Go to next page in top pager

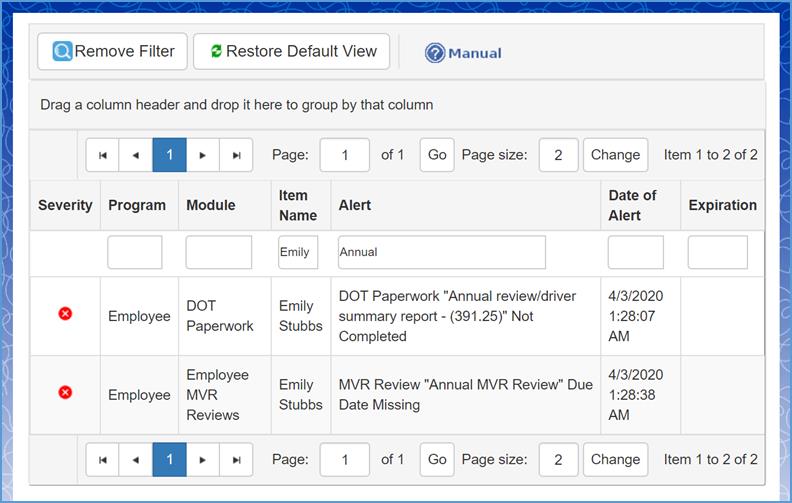203,155
